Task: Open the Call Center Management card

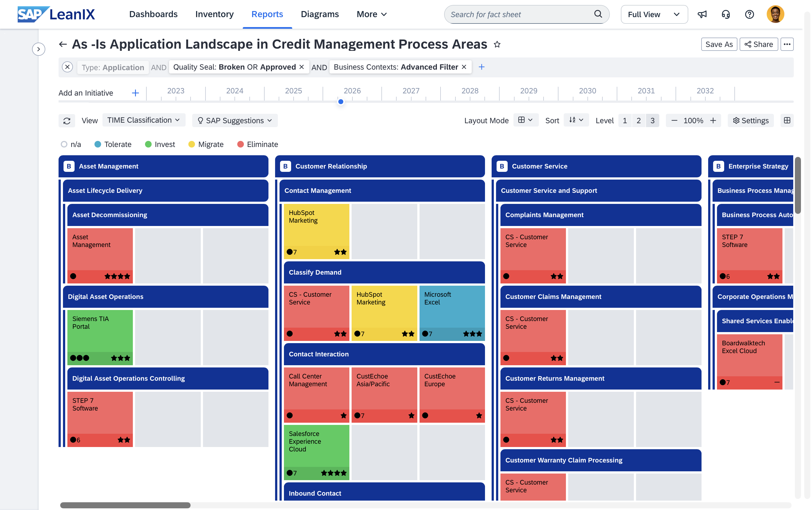Action: pyautogui.click(x=316, y=395)
